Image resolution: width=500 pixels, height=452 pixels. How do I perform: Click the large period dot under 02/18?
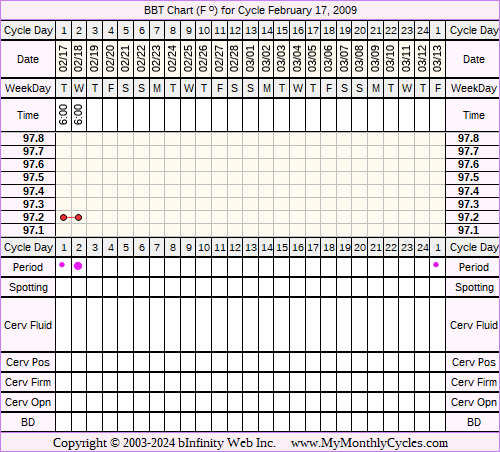(x=78, y=266)
